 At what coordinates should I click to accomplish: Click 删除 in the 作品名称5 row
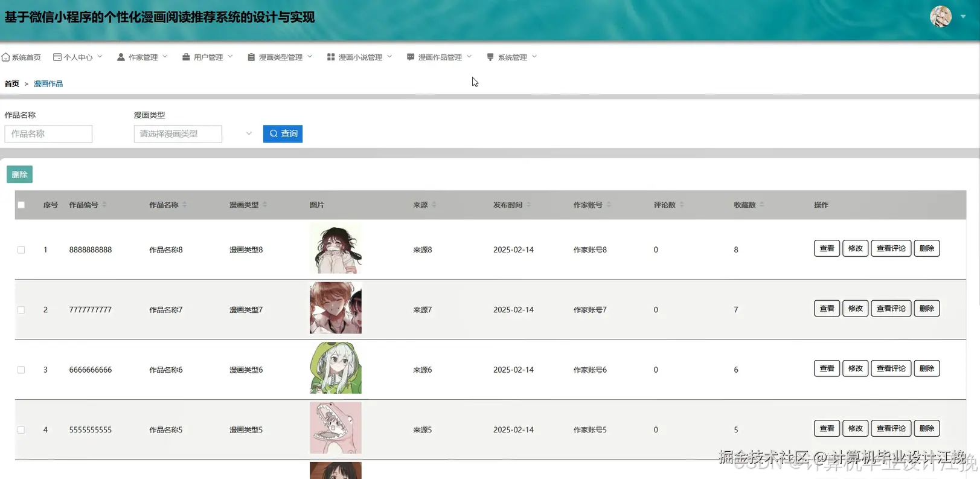point(926,428)
